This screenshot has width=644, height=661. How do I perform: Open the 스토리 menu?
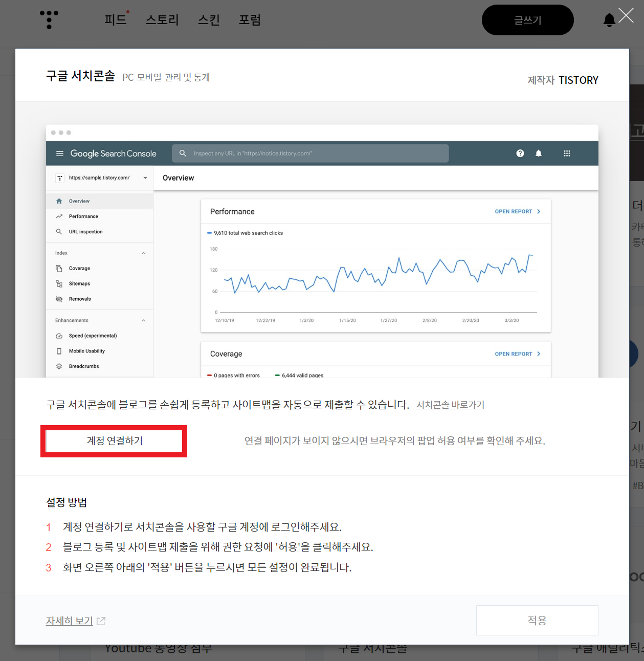[162, 20]
